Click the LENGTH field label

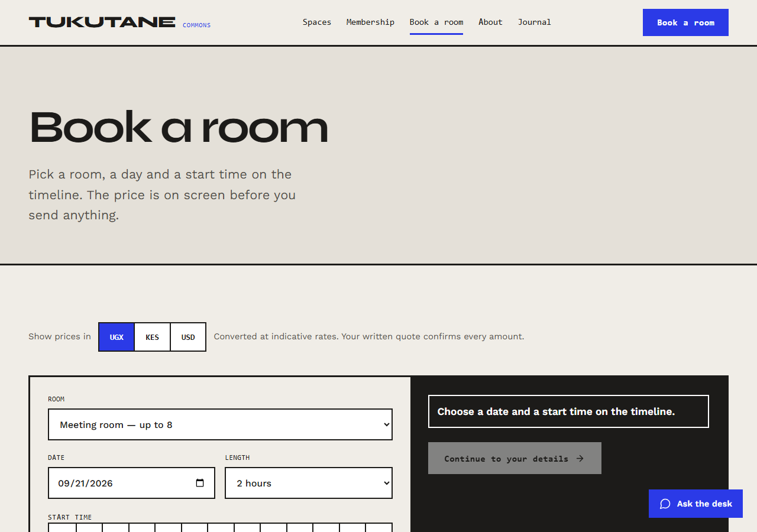tap(237, 458)
